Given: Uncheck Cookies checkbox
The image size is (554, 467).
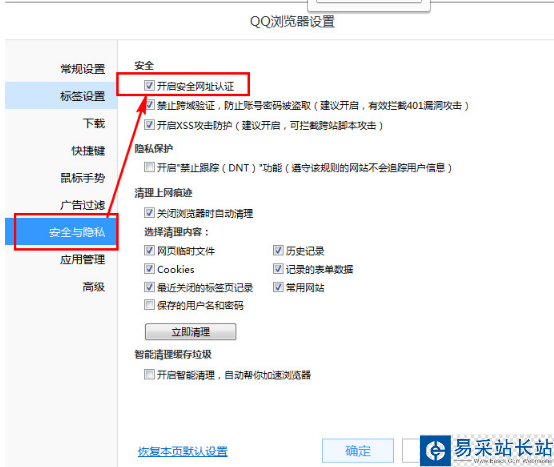Looking at the screenshot, I should pos(149,269).
